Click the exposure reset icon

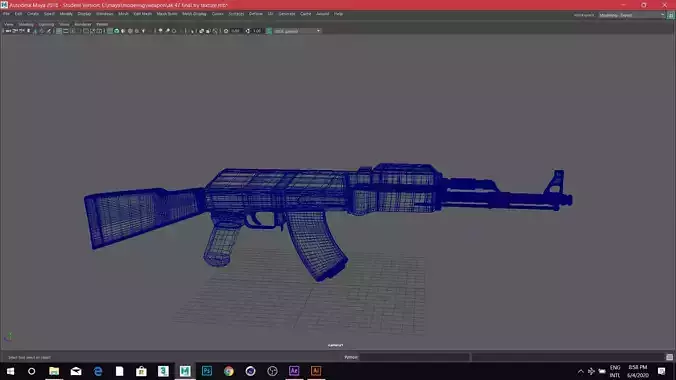click(x=226, y=31)
